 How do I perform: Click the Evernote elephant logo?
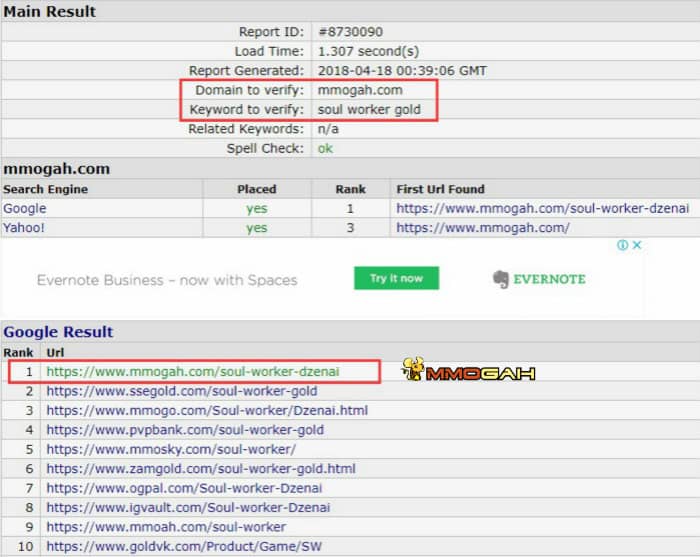pyautogui.click(x=500, y=279)
